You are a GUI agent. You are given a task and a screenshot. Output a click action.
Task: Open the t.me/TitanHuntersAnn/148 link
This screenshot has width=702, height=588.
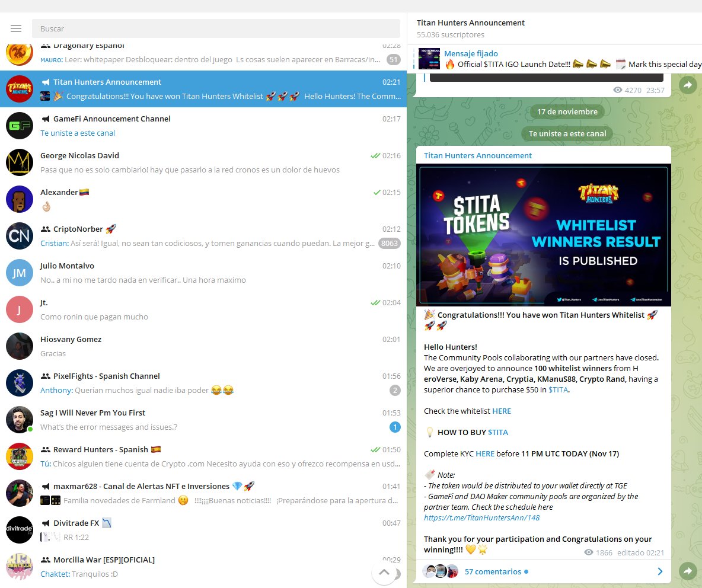481,517
